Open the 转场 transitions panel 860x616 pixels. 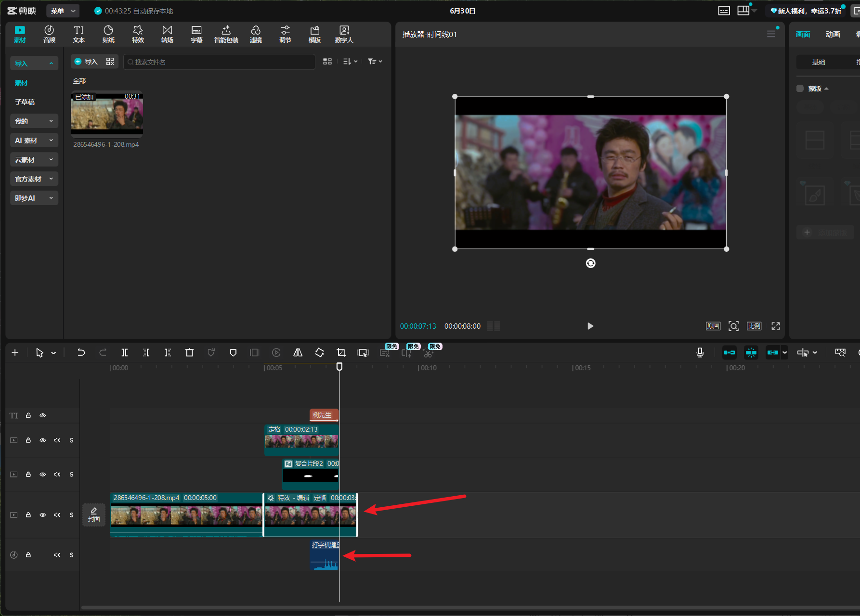coord(167,34)
